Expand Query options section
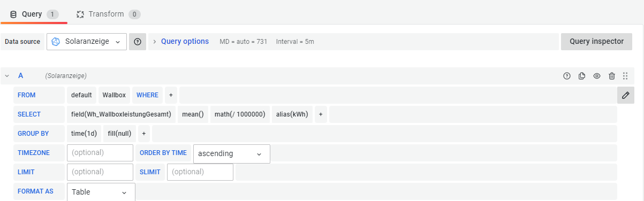 tap(180, 41)
